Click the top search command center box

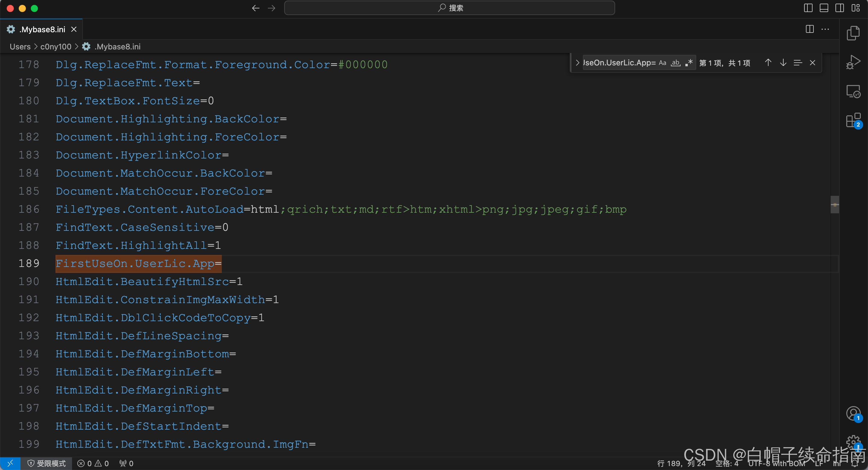449,8
